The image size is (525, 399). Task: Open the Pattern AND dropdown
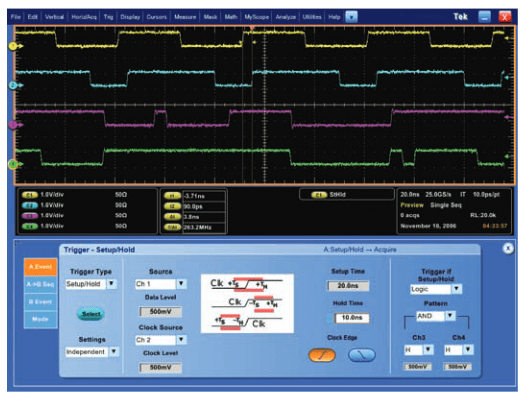pyautogui.click(x=450, y=316)
